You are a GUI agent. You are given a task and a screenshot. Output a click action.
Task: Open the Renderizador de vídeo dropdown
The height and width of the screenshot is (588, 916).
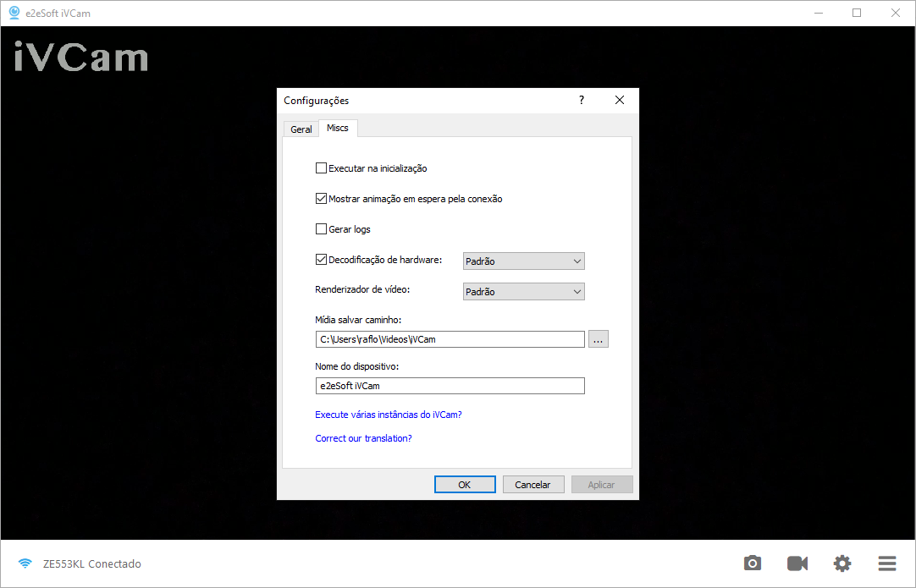(x=524, y=292)
